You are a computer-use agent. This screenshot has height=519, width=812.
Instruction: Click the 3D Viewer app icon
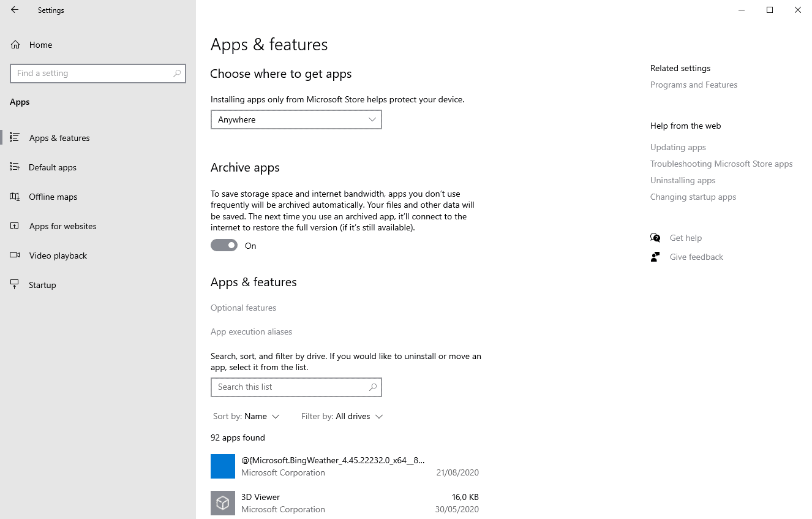pyautogui.click(x=223, y=503)
